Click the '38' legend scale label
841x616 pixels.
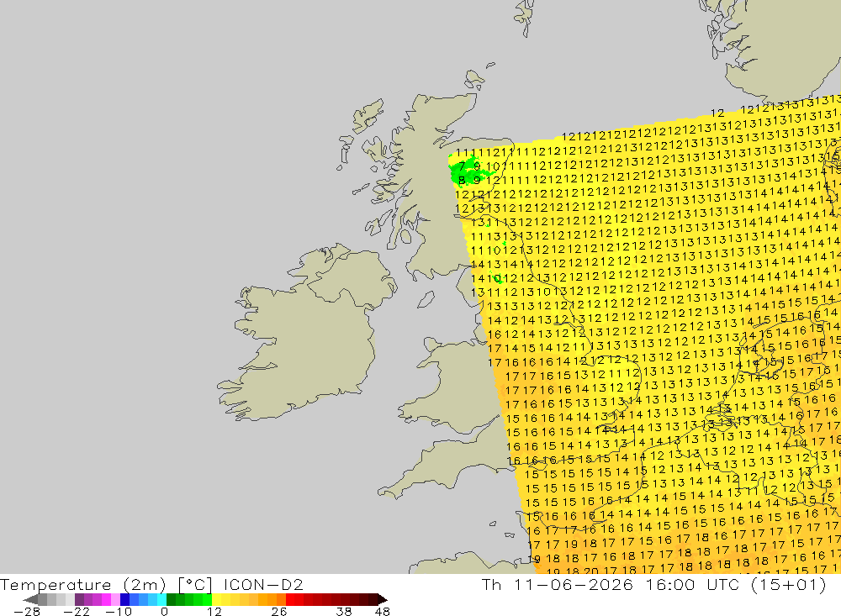(344, 611)
